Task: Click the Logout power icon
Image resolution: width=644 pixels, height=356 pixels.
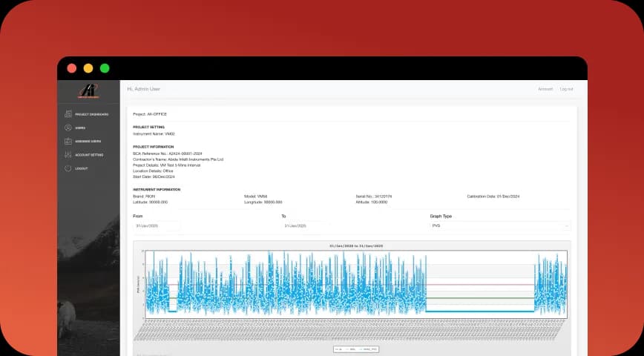Action: click(x=68, y=168)
